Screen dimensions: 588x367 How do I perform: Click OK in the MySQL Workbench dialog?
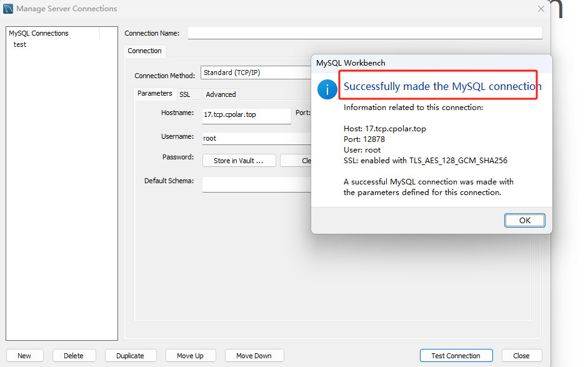point(524,220)
